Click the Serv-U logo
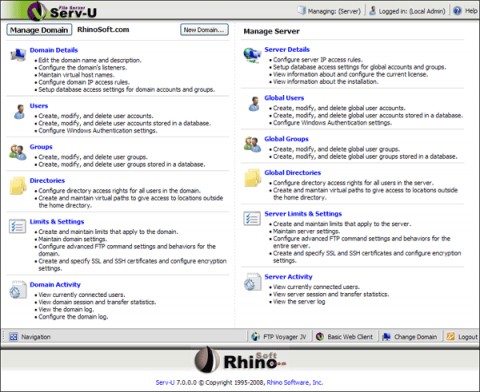The height and width of the screenshot is (392, 480). click(x=62, y=11)
